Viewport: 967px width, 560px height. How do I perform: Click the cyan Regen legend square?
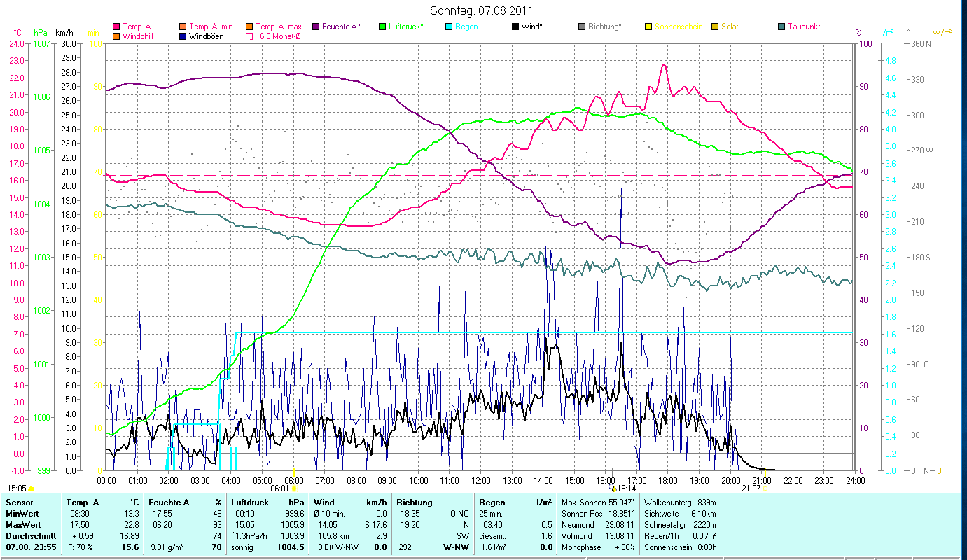pyautogui.click(x=448, y=27)
